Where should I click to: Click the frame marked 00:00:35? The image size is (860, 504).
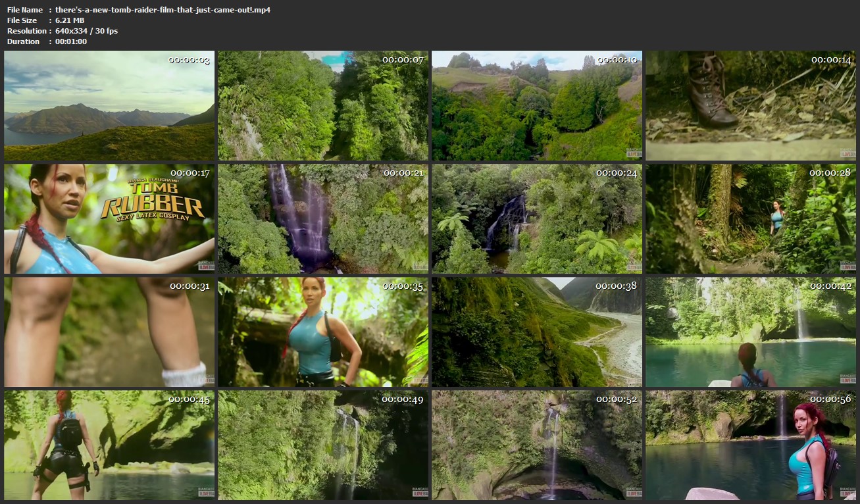(323, 332)
